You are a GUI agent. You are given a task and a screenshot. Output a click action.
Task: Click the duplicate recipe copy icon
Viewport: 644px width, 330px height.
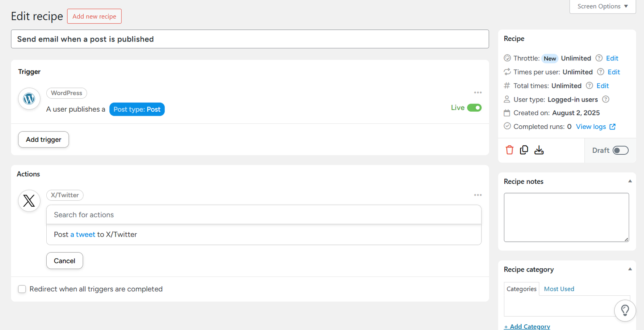524,150
